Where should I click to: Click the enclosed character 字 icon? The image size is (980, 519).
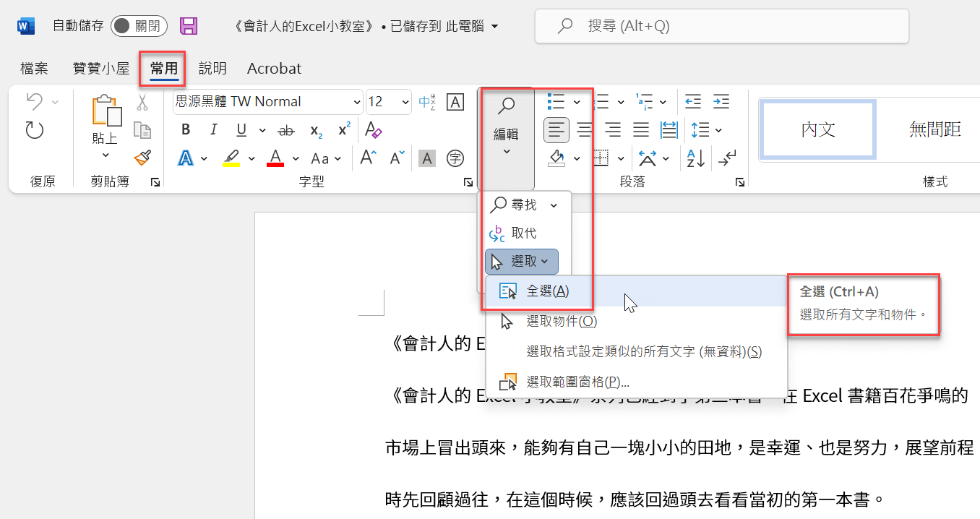[455, 158]
